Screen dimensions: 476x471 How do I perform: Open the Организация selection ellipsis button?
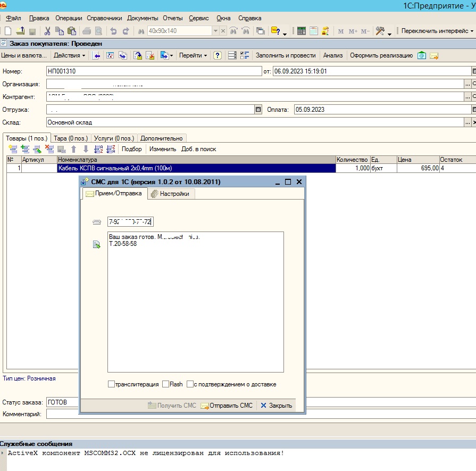point(467,84)
